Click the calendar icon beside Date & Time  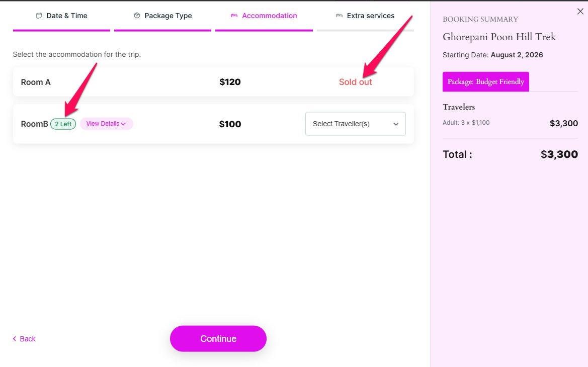[39, 16]
